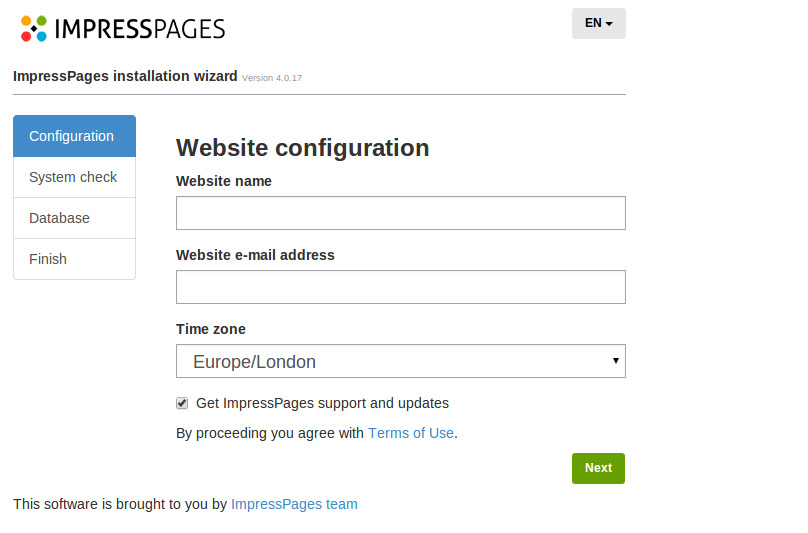Click the ImpressPages colorful dots logo icon
Screen dimensions: 808x533
coord(34,28)
